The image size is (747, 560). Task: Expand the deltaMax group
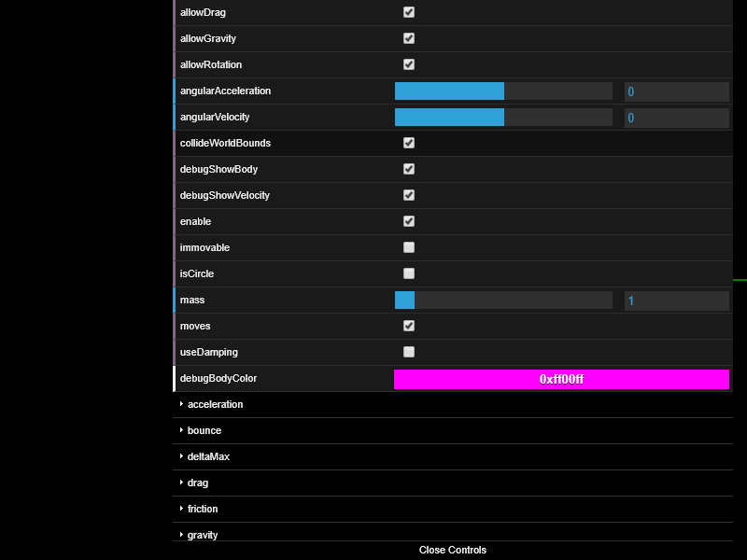(207, 456)
